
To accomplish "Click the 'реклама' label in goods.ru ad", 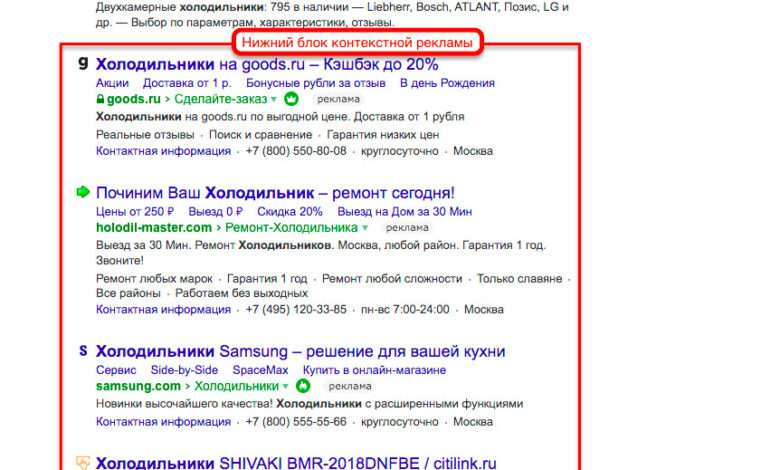I will (338, 99).
